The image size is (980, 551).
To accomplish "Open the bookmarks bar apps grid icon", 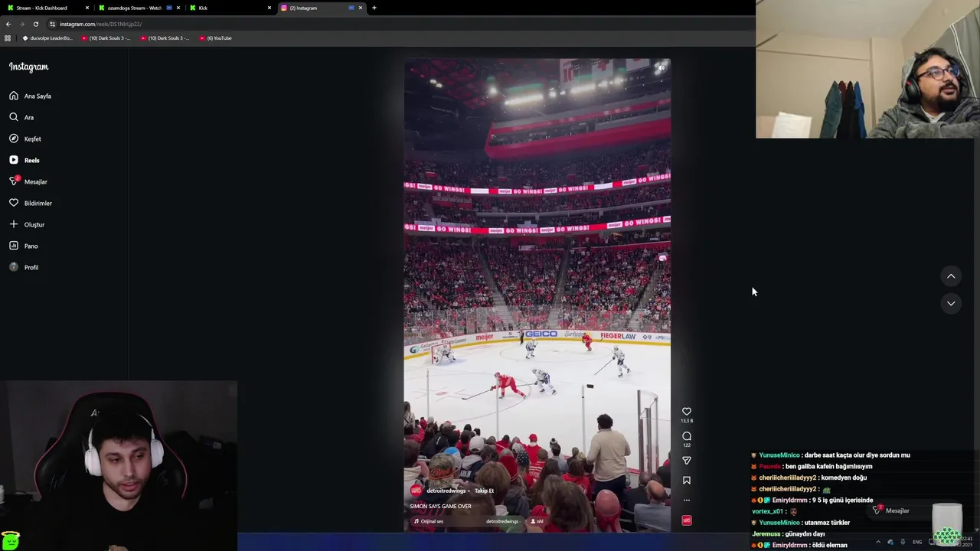I will (8, 37).
